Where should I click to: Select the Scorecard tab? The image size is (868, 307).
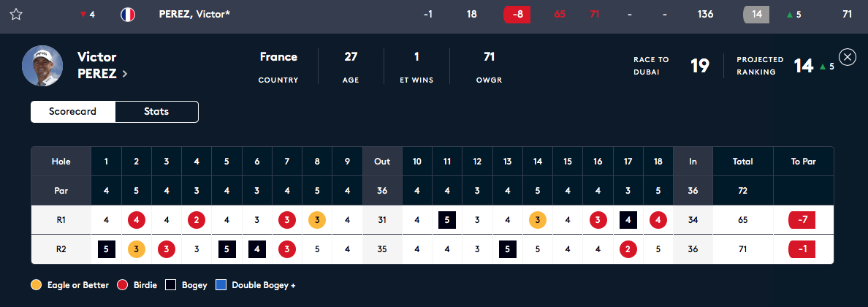pyautogui.click(x=72, y=111)
